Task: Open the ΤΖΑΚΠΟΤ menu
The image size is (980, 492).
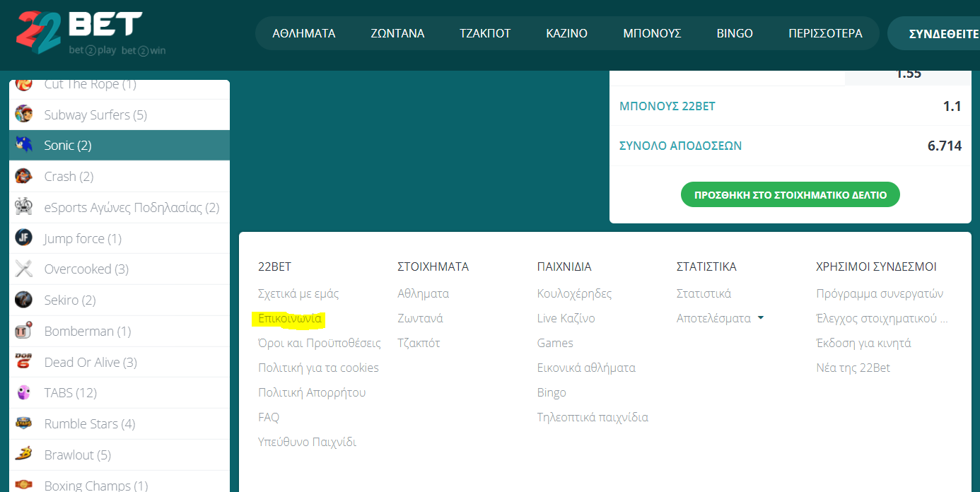Action: pyautogui.click(x=485, y=33)
